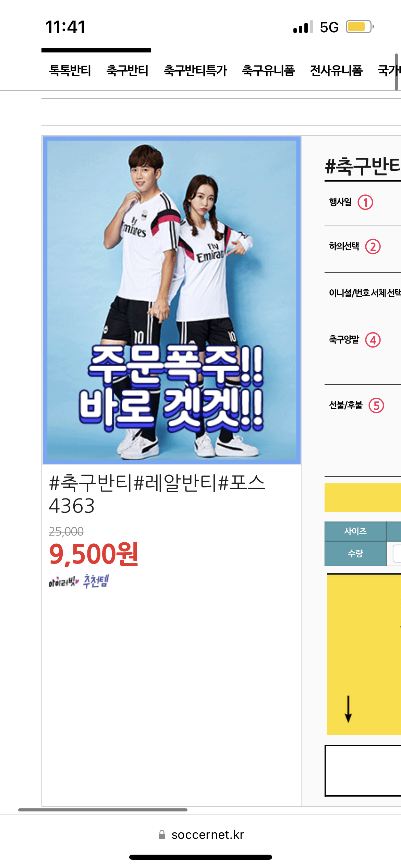The image size is (401, 868).
Task: Click the quantity input next to 수량
Action: pyautogui.click(x=397, y=553)
